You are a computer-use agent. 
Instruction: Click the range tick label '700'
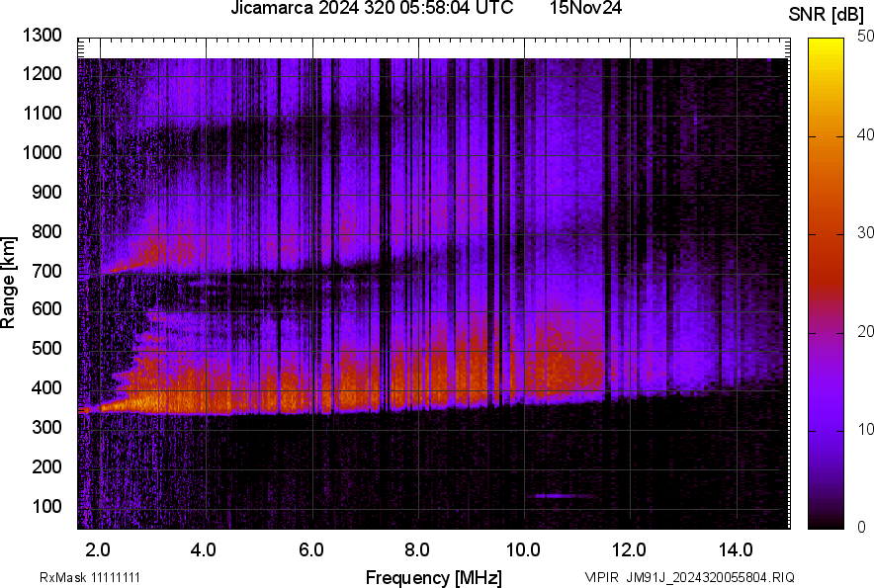point(46,272)
